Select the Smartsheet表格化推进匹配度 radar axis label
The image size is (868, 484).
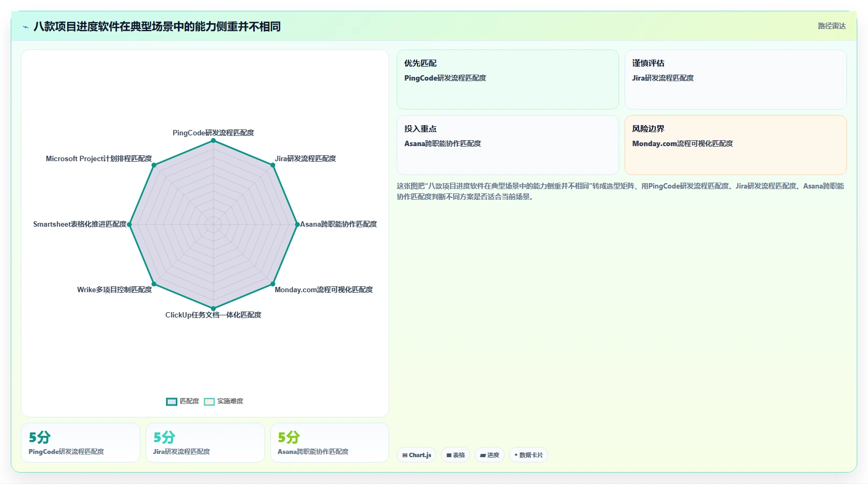[x=80, y=224]
